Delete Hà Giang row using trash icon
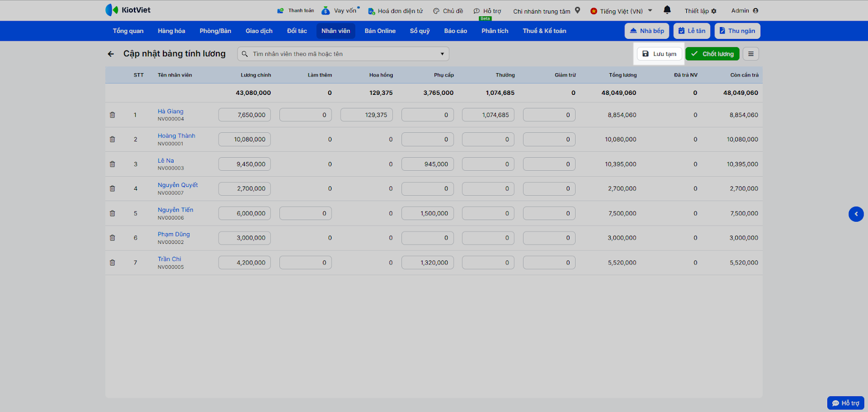868x412 pixels. click(112, 115)
